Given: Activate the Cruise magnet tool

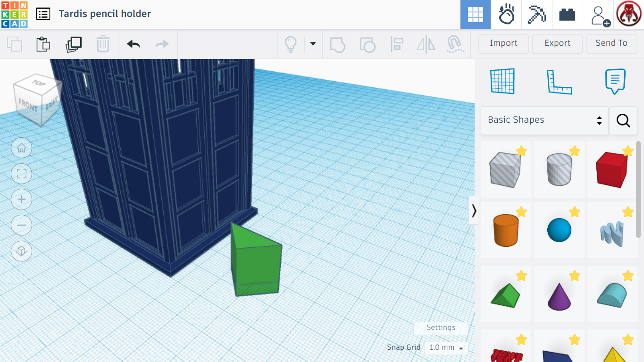Looking at the screenshot, I should pyautogui.click(x=455, y=44).
